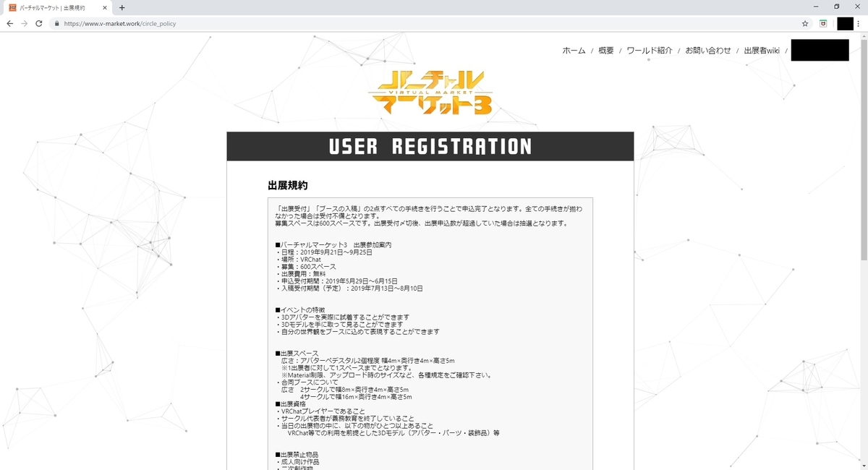Bookmark this page with the star icon
868x470 pixels.
(805, 23)
